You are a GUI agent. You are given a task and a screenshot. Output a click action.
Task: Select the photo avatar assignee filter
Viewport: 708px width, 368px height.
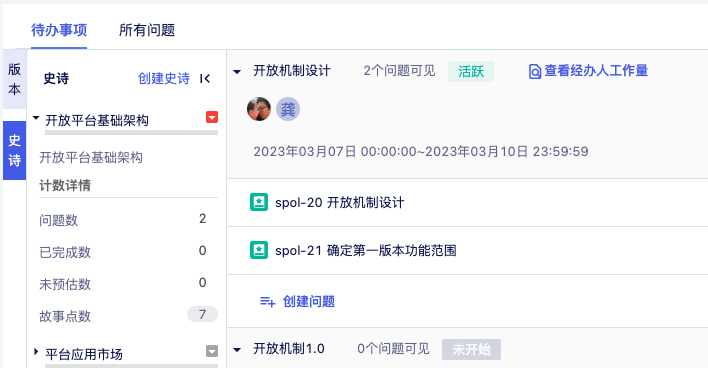[x=259, y=109]
